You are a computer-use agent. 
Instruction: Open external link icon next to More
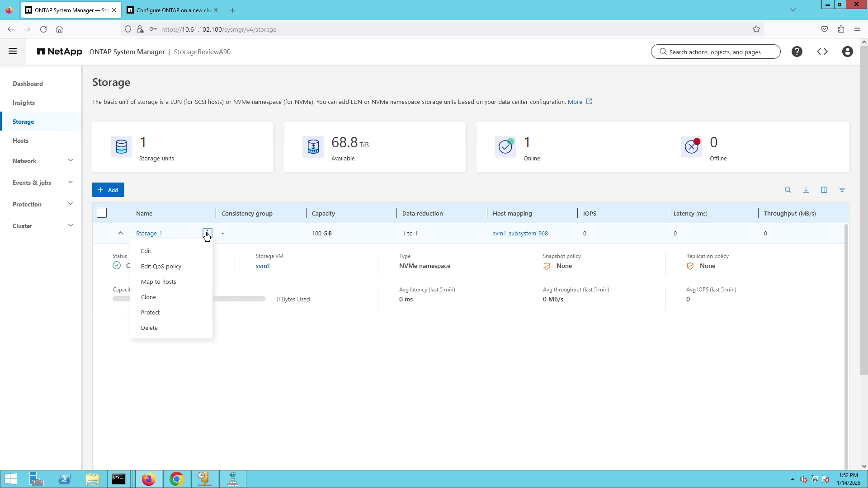tap(589, 102)
